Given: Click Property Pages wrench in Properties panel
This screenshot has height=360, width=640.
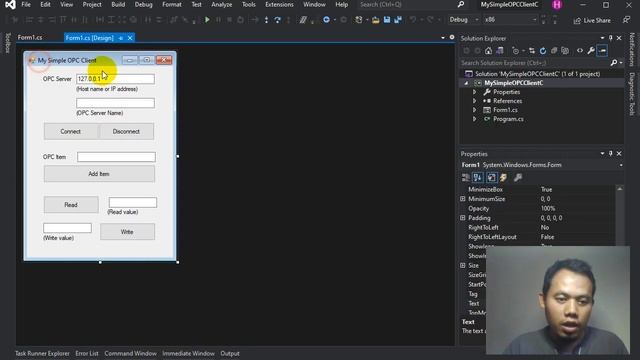Looking at the screenshot, I should coord(518,178).
